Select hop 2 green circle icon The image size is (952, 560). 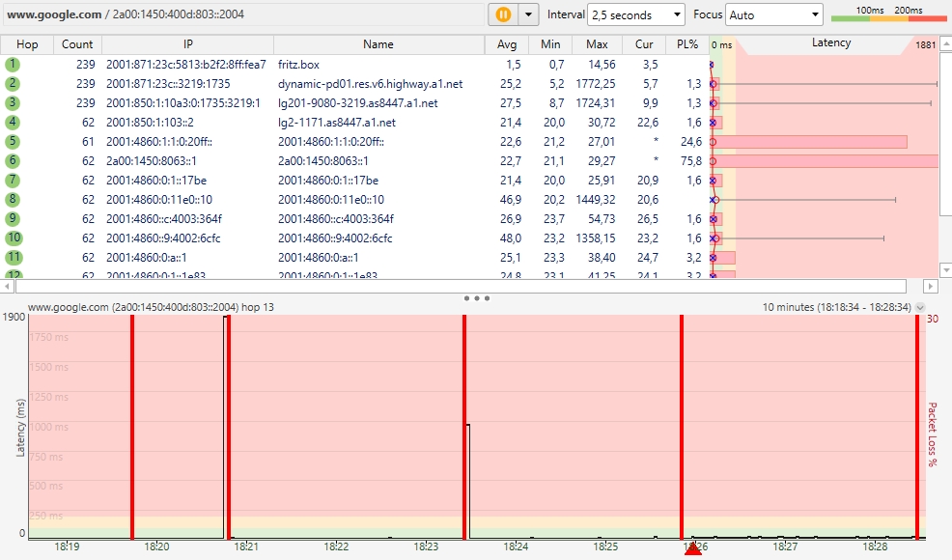click(x=13, y=83)
